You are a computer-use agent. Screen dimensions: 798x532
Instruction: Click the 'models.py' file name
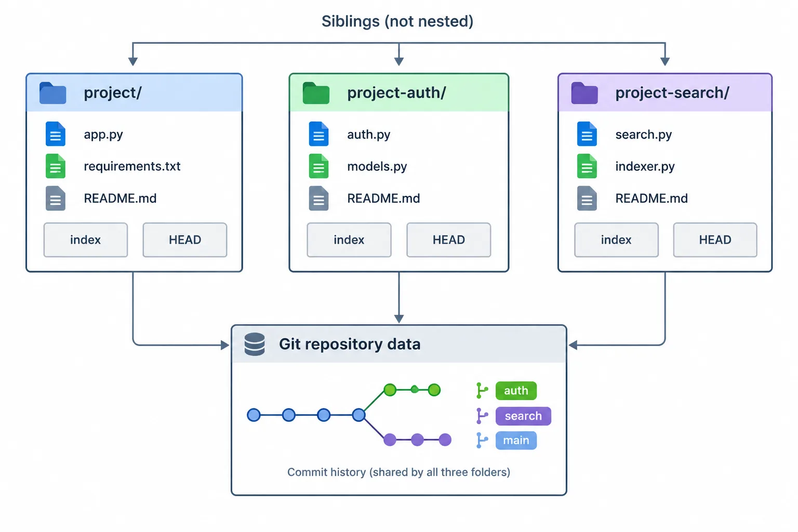[377, 166]
